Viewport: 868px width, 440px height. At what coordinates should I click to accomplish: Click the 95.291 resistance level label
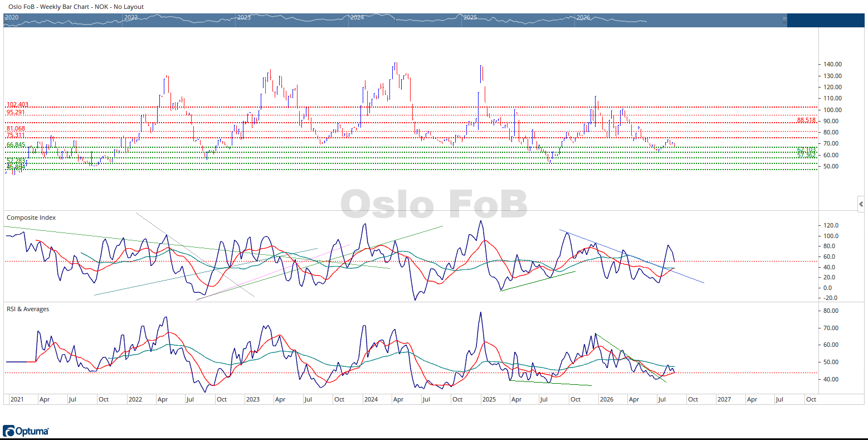click(16, 112)
